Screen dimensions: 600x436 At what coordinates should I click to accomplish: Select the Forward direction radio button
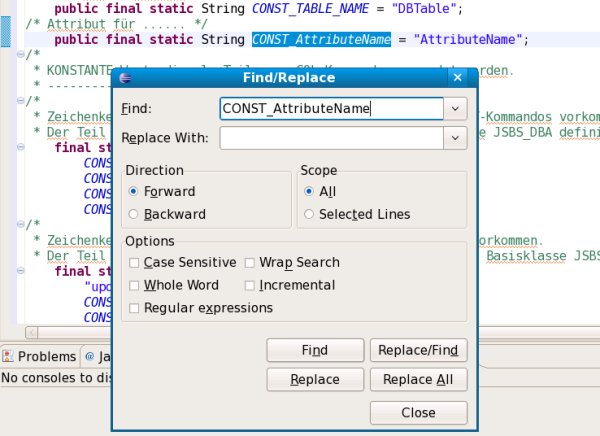[134, 191]
